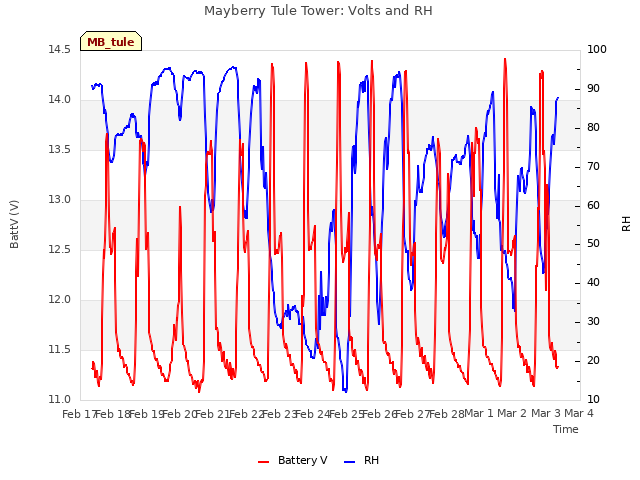Viewport: 640px width, 480px height.
Task: Click the red Battery V legend swatch
Action: pyautogui.click(x=264, y=462)
